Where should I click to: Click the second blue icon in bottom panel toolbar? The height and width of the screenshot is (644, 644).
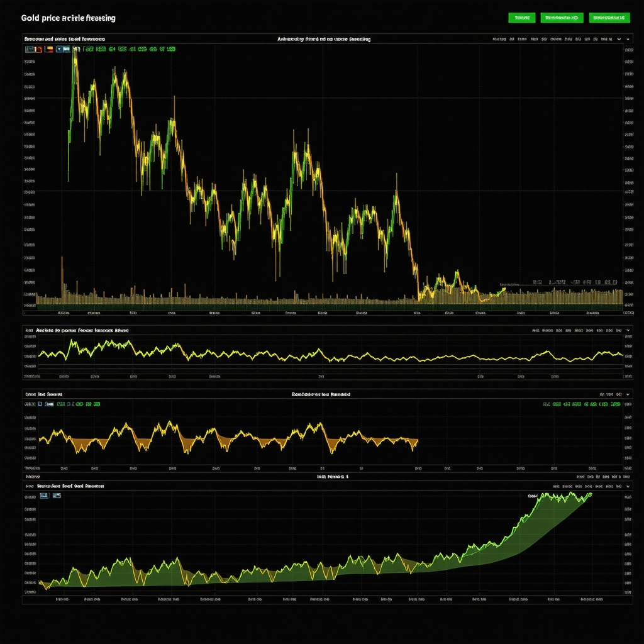click(x=57, y=496)
